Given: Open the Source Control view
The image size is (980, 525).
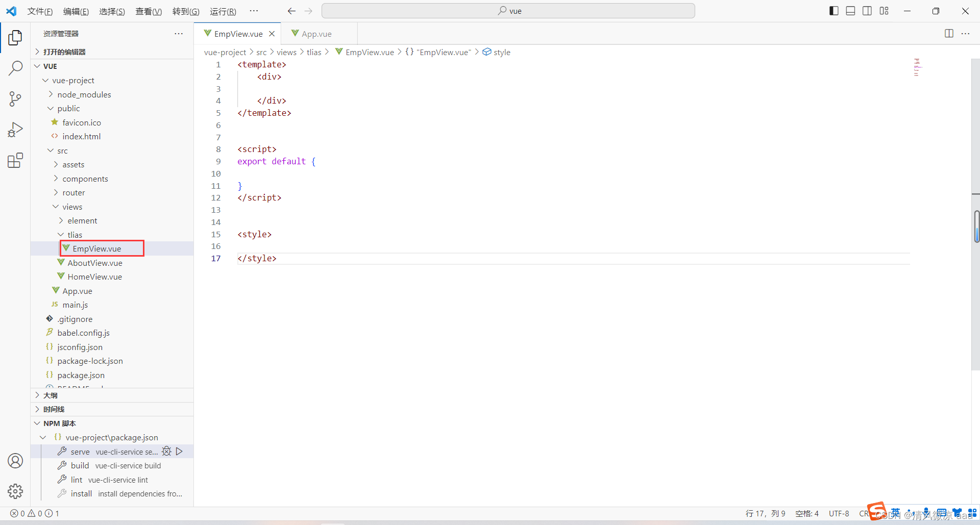Looking at the screenshot, I should [x=15, y=99].
